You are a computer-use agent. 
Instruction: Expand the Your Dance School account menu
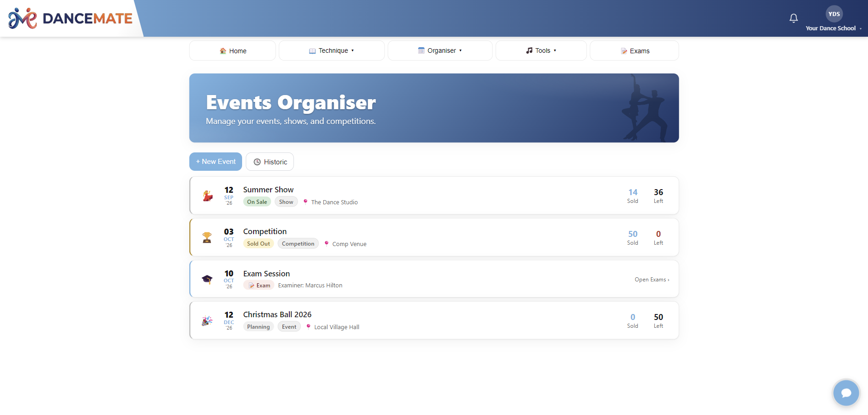click(x=834, y=28)
